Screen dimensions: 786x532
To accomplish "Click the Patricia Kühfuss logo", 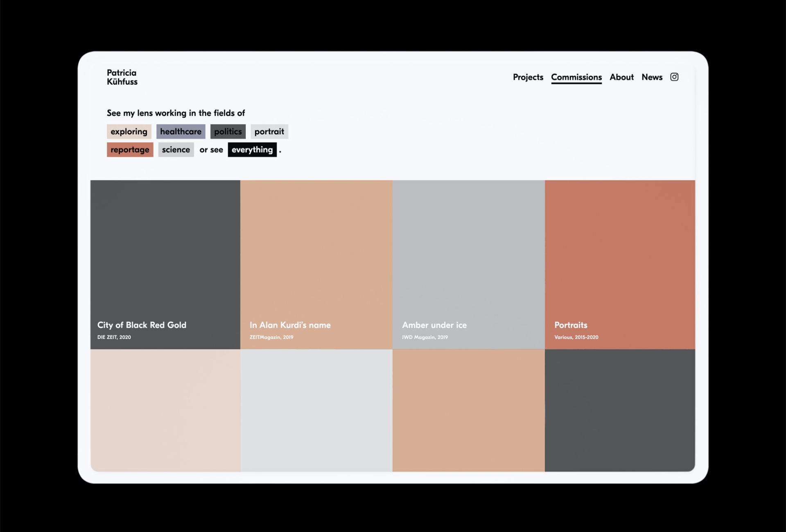I will coord(122,77).
